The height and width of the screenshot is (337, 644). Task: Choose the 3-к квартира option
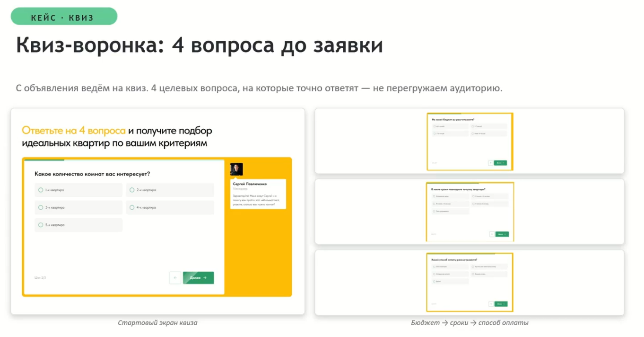[78, 208]
